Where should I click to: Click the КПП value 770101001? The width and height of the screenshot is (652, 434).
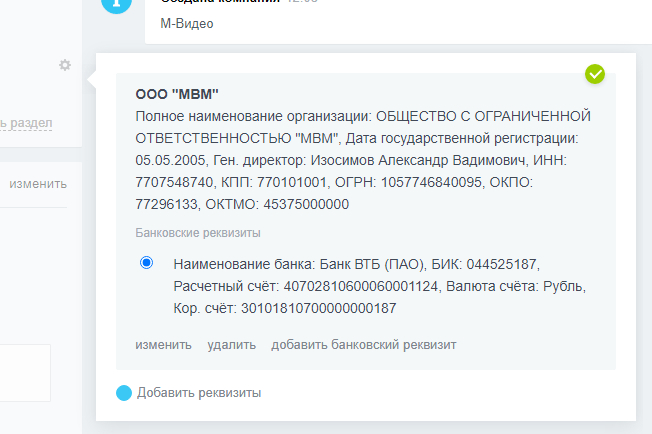pyautogui.click(x=291, y=182)
